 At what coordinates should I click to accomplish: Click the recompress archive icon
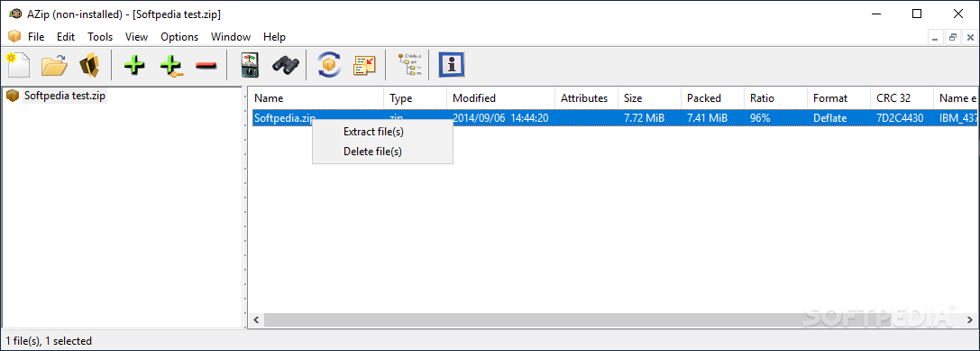(365, 65)
